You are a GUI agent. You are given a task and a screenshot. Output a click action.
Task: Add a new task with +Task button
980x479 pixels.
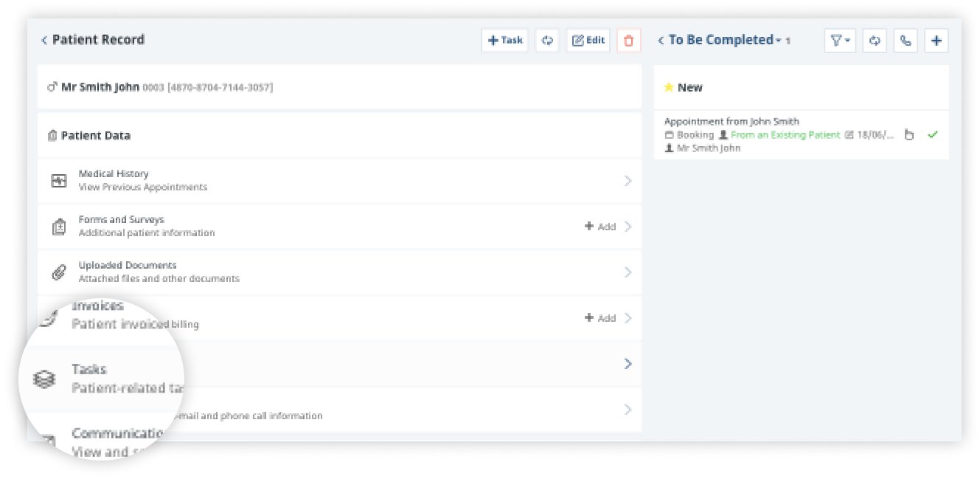click(505, 41)
